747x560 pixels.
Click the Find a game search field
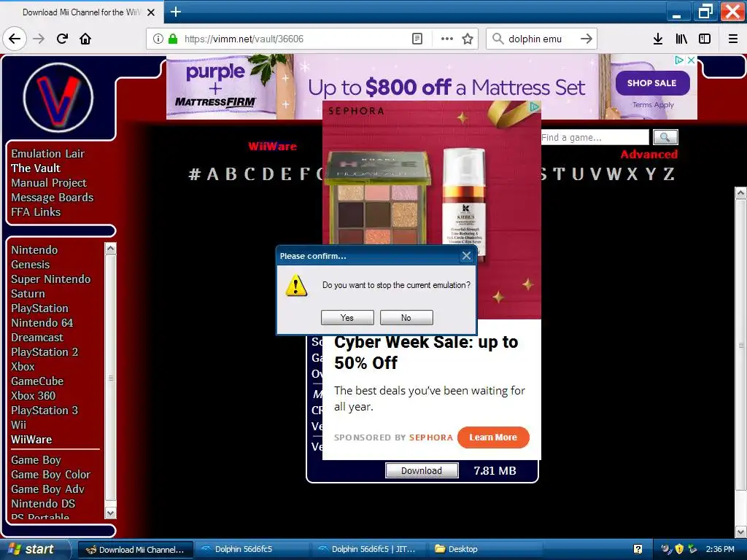[595, 137]
